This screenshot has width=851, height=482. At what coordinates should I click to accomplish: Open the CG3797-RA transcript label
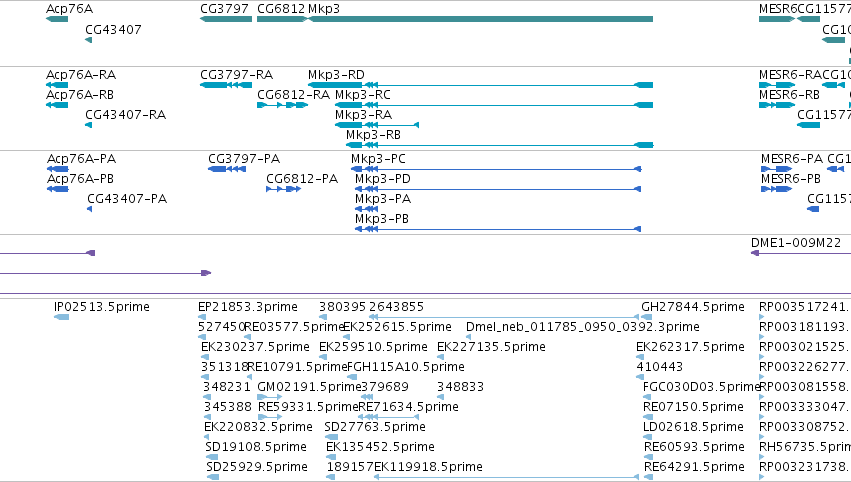237,75
